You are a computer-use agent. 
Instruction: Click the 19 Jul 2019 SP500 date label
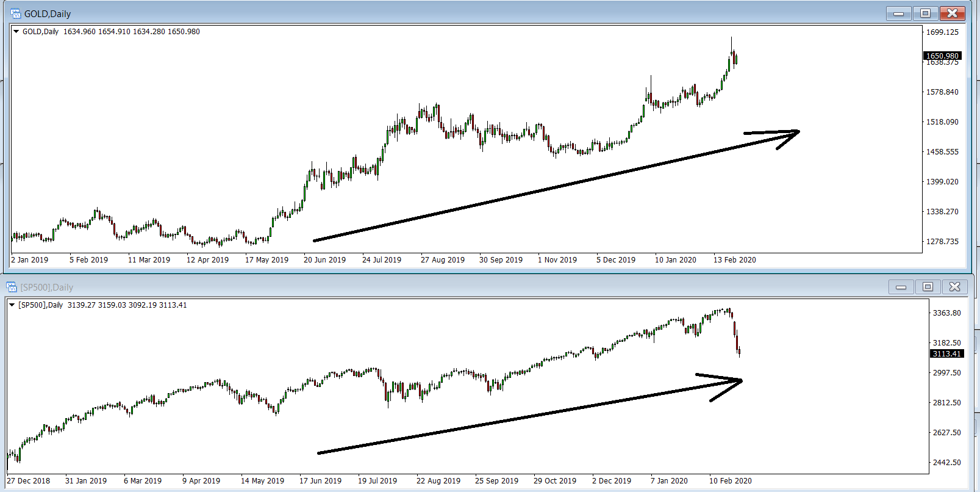point(377,481)
